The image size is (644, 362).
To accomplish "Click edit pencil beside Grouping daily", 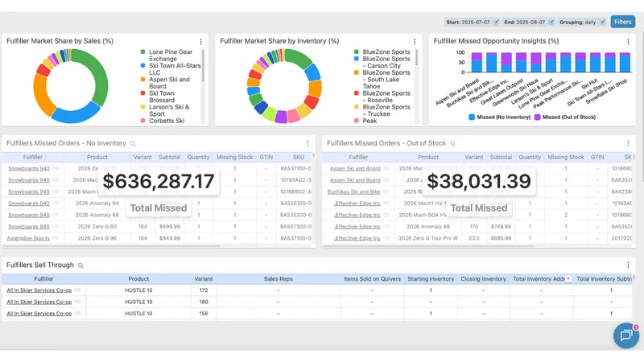I will pos(602,23).
